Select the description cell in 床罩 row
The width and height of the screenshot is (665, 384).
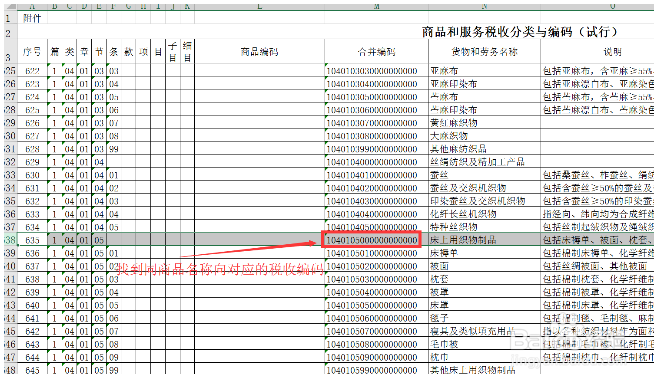[598, 305]
